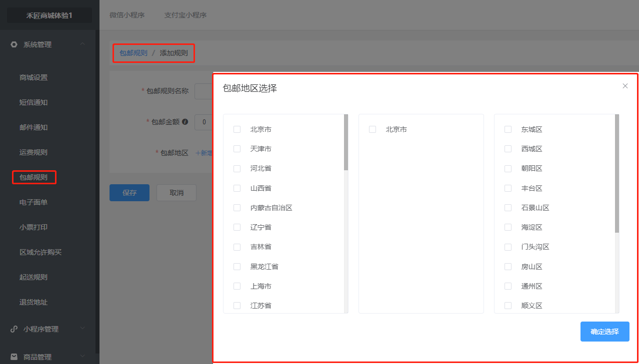Click the 保存 button
The image size is (639, 364).
129,193
